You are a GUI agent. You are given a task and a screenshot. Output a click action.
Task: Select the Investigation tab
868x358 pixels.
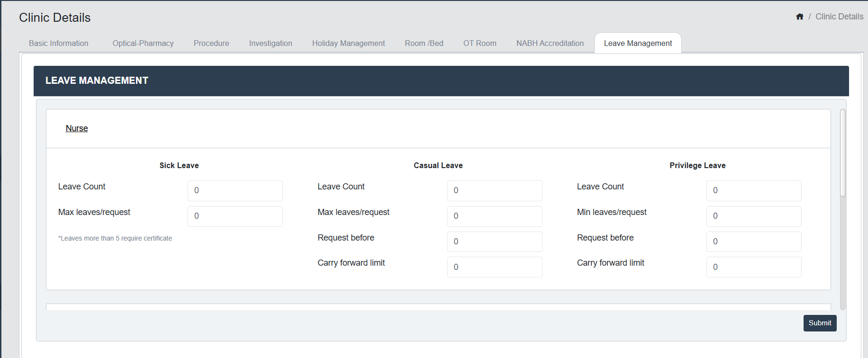271,43
